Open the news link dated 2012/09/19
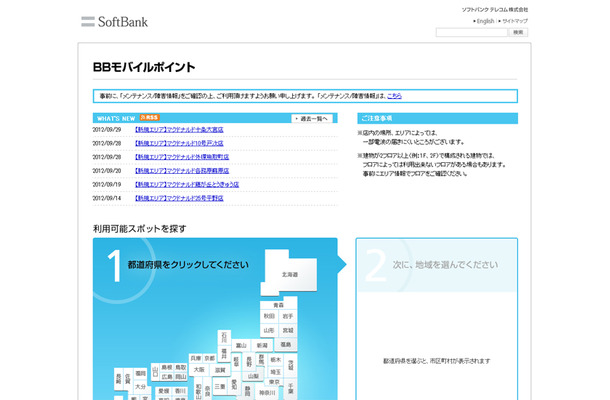610x400 pixels. pyautogui.click(x=187, y=184)
